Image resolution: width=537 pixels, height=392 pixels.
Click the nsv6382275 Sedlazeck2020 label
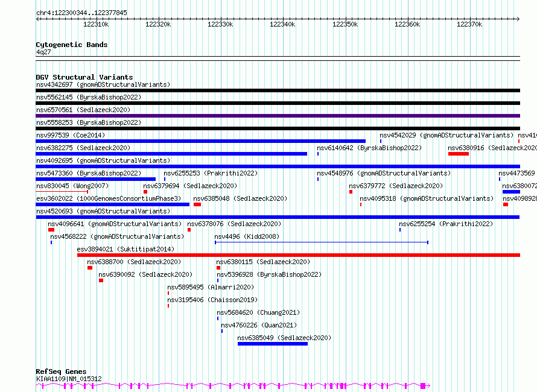pos(83,148)
